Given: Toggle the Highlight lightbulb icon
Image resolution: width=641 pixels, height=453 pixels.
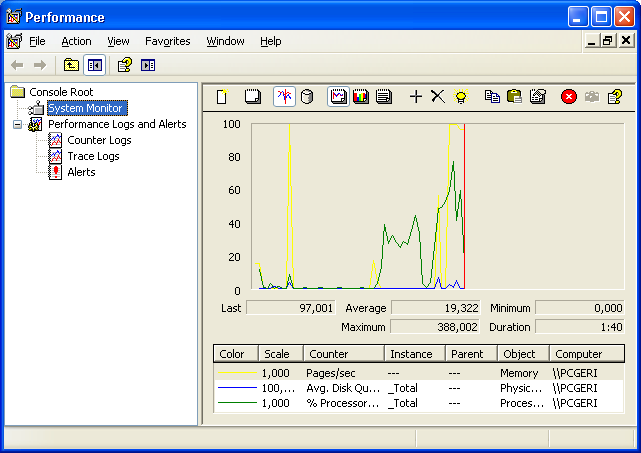Looking at the screenshot, I should click(461, 97).
